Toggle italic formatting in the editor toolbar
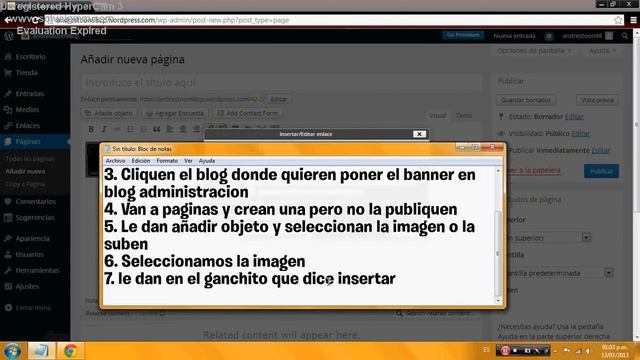640x360 pixels. tap(104, 129)
